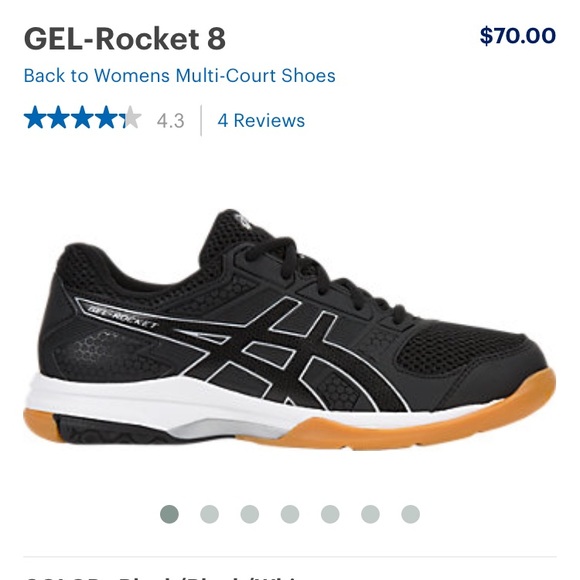Click the first blue rating star
Image resolution: width=580 pixels, height=580 pixels.
pyautogui.click(x=36, y=117)
